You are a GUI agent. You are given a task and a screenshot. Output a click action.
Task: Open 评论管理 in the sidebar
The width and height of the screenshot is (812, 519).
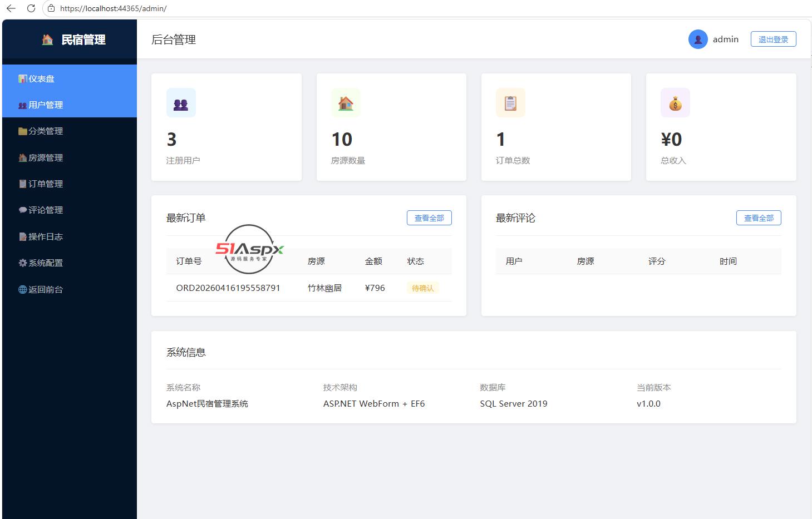point(70,210)
